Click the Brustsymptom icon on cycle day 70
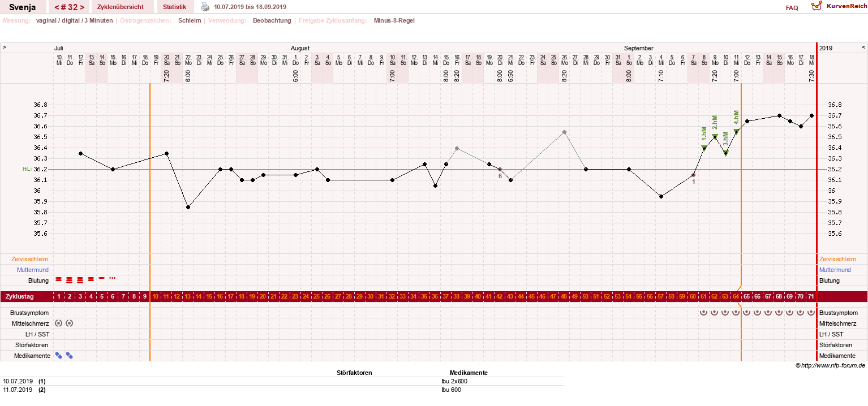This screenshot has height=406, width=868. pyautogui.click(x=801, y=312)
